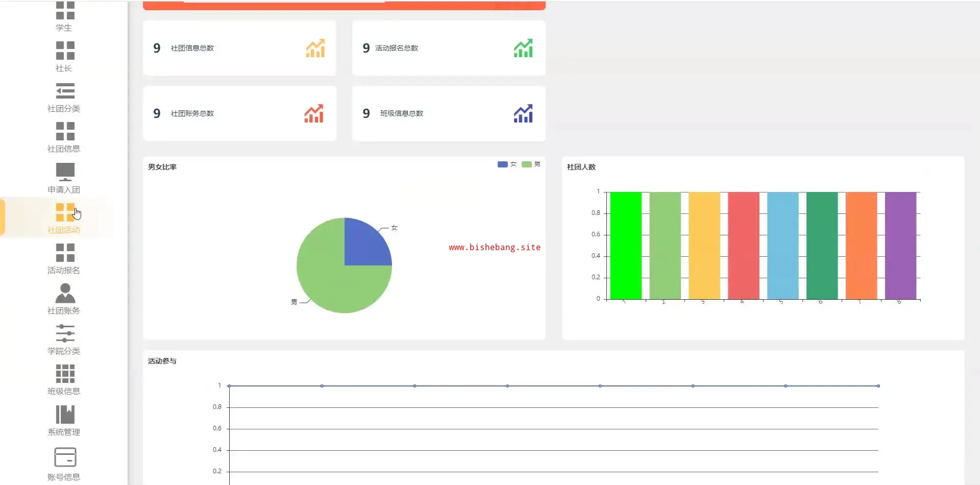Select the 社团账务 person icon

65,294
